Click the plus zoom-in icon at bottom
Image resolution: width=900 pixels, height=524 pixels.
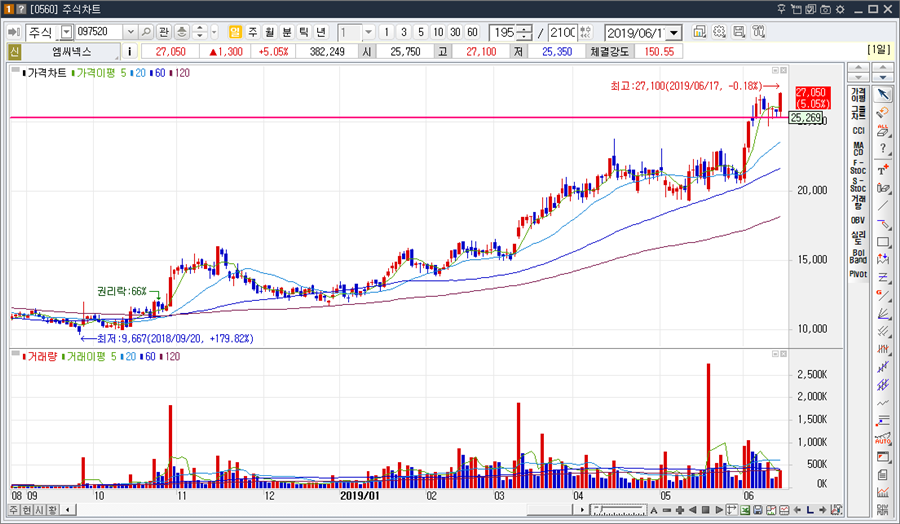pyautogui.click(x=680, y=510)
